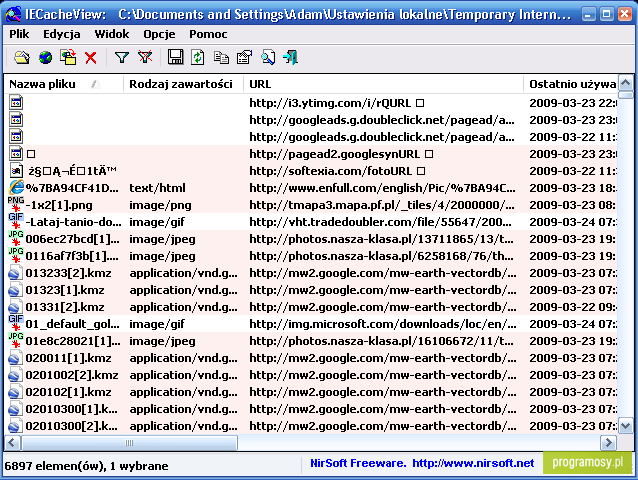This screenshot has height=480, width=638.
Task: Click JPG icon of 01e8c28021[1] row
Action: click(x=16, y=341)
